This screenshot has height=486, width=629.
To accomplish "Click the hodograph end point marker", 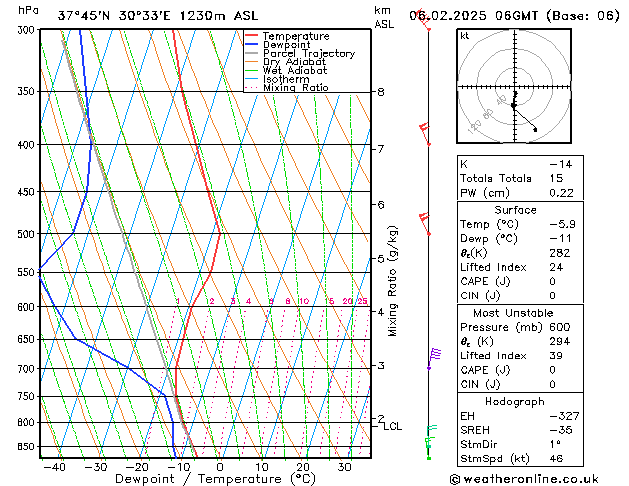I will tap(535, 130).
